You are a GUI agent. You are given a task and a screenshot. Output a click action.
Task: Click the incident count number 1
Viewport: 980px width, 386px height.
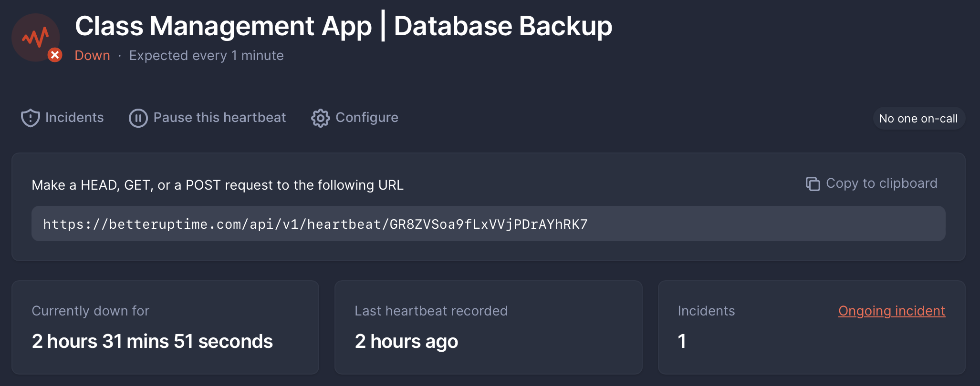(x=682, y=341)
